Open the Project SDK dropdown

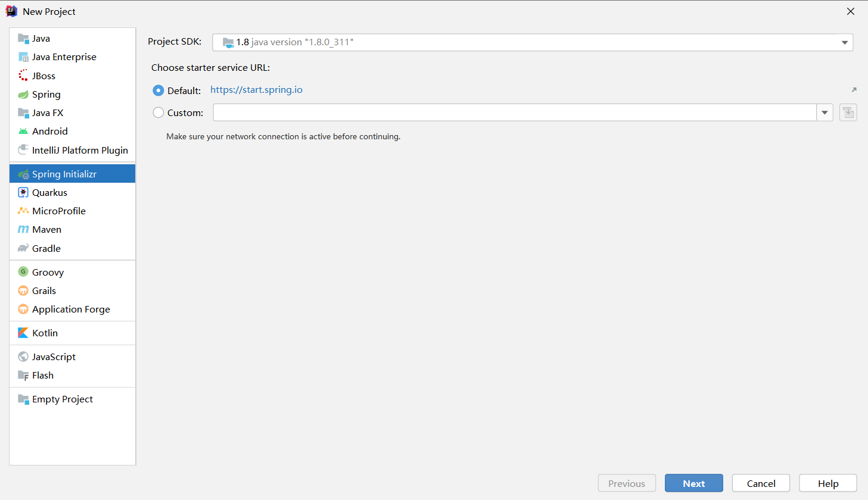pyautogui.click(x=533, y=42)
